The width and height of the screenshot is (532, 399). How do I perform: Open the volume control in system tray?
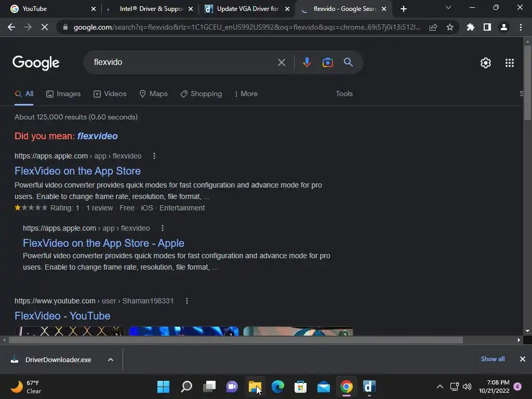point(467,387)
